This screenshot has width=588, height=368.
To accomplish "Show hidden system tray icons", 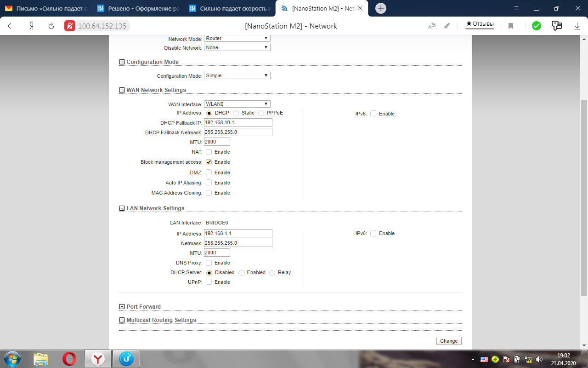I will click(x=473, y=359).
